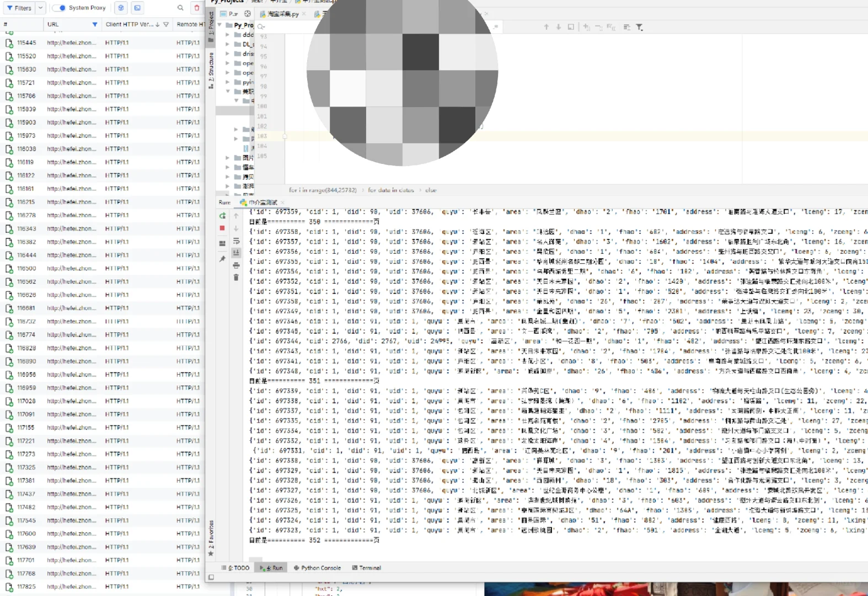Open search in the proxy tool toolbar

click(180, 8)
